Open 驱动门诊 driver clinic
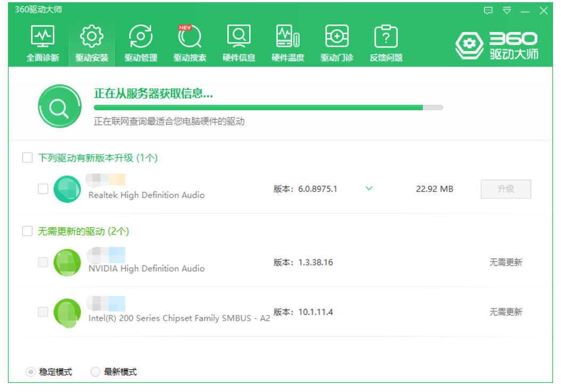The image size is (561, 392). click(337, 44)
